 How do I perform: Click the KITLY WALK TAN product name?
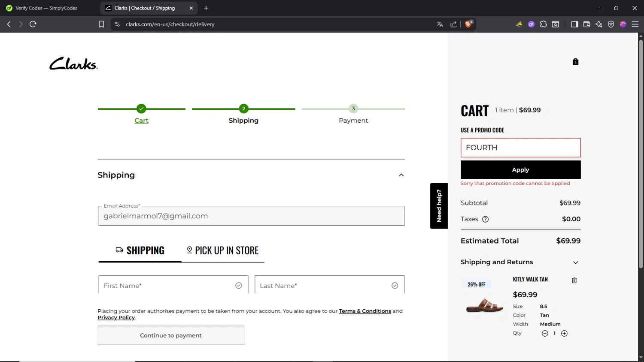click(530, 279)
